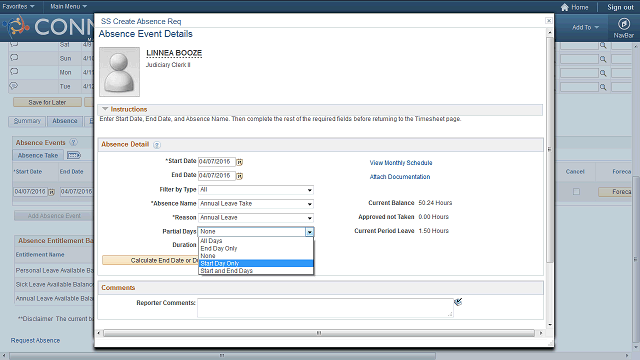640x360 pixels.
Task: Select Start and End Days option
Action: tap(256, 271)
